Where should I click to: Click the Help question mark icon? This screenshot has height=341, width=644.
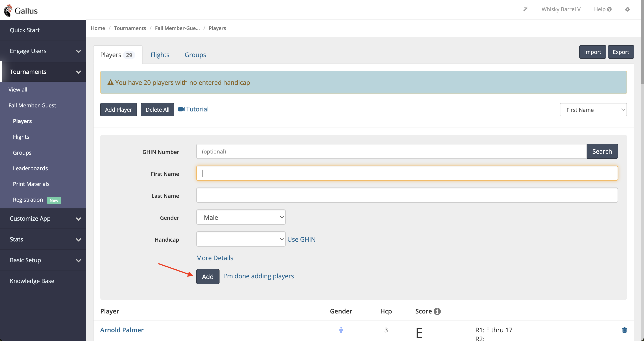[609, 9]
